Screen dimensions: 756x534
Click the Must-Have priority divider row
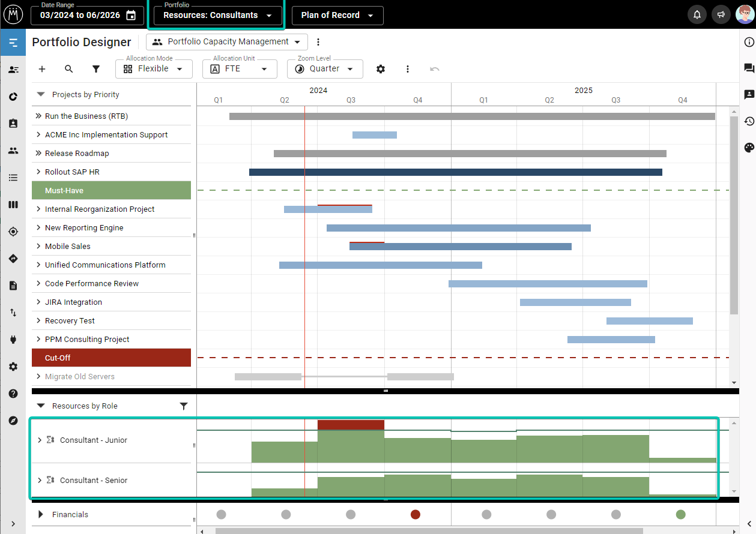pos(111,190)
